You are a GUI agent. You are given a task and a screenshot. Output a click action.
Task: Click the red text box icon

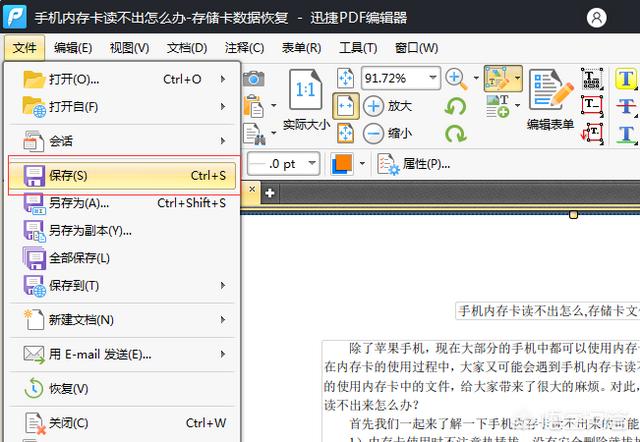[592, 106]
